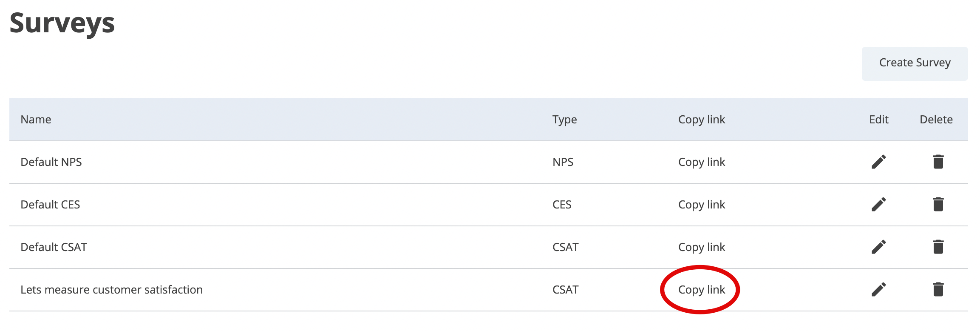Click the Type column header
The image size is (980, 331).
(564, 120)
